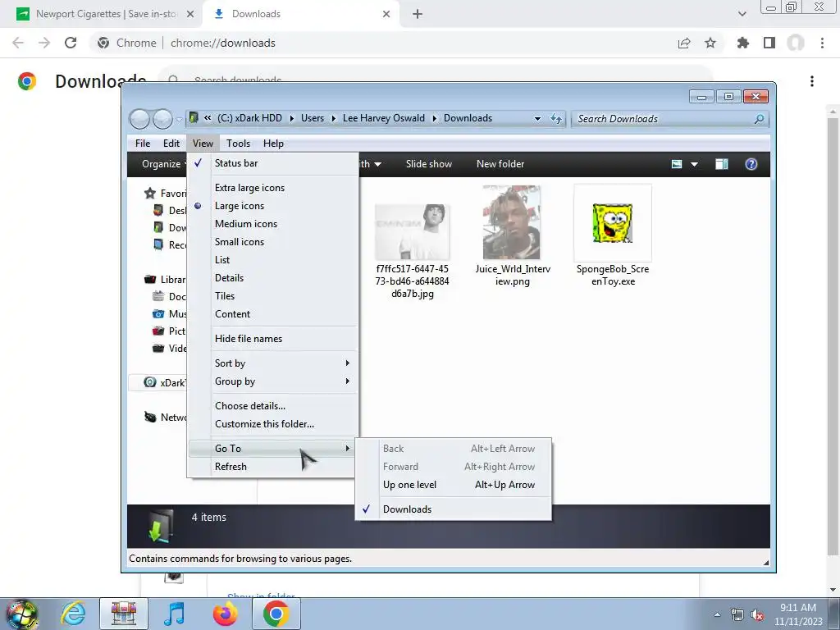This screenshot has width=840, height=630.
Task: Click Refresh in the View menu
Action: [x=273, y=467]
